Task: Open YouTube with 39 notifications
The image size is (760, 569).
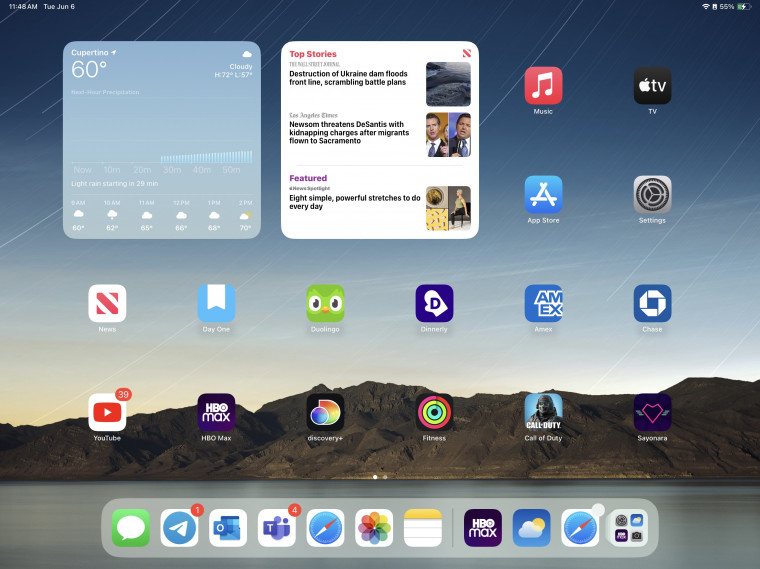Action: click(x=107, y=412)
